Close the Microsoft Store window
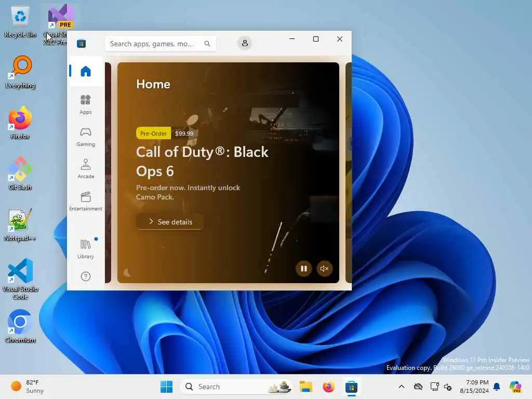This screenshot has width=532, height=399. point(340,39)
